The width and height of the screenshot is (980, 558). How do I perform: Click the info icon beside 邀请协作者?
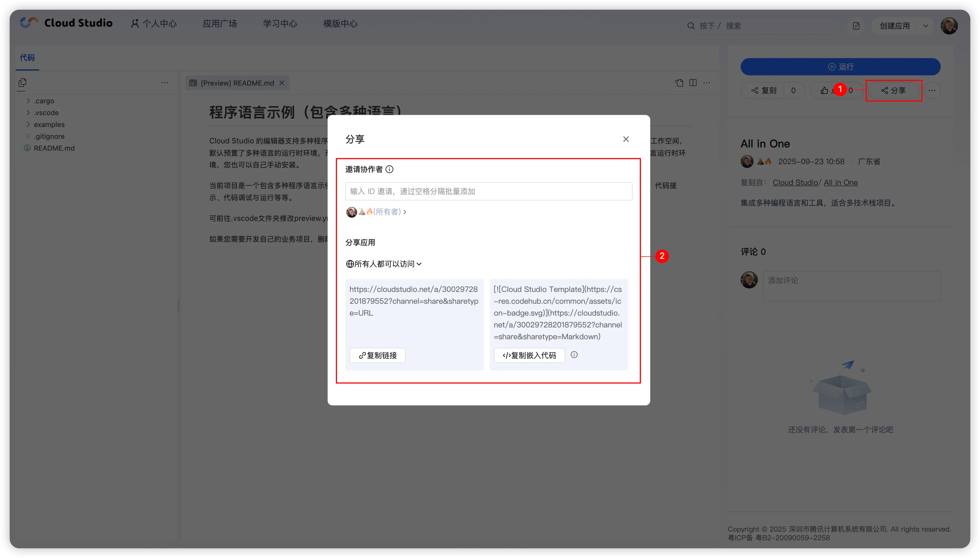tap(389, 169)
